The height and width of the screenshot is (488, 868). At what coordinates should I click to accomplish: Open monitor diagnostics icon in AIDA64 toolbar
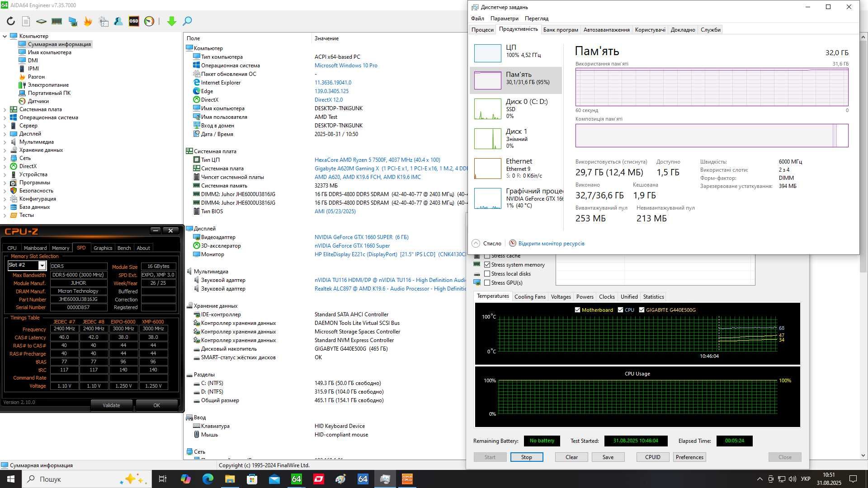(72, 21)
